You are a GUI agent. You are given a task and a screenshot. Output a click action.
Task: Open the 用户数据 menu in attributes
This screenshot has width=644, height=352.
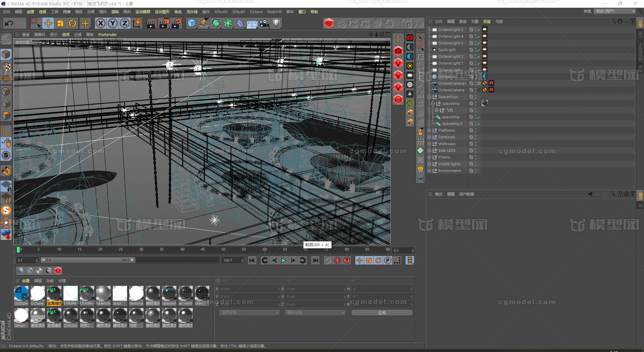tap(466, 194)
